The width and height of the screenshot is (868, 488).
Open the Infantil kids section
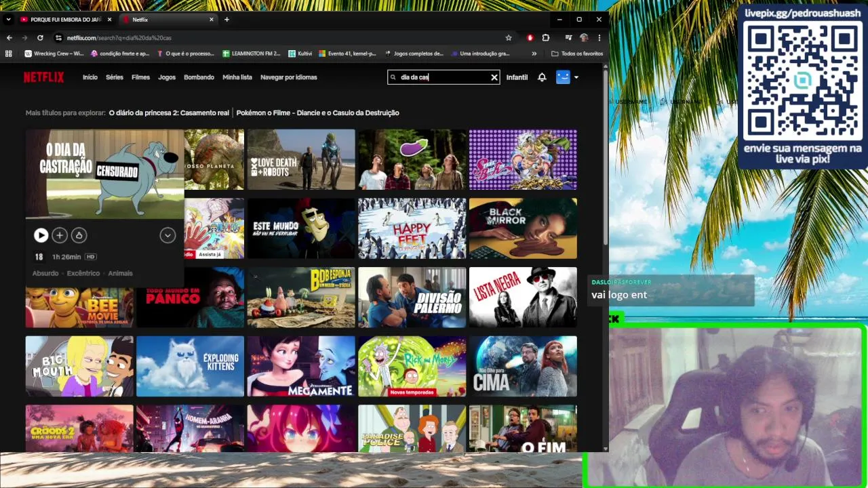tap(517, 77)
